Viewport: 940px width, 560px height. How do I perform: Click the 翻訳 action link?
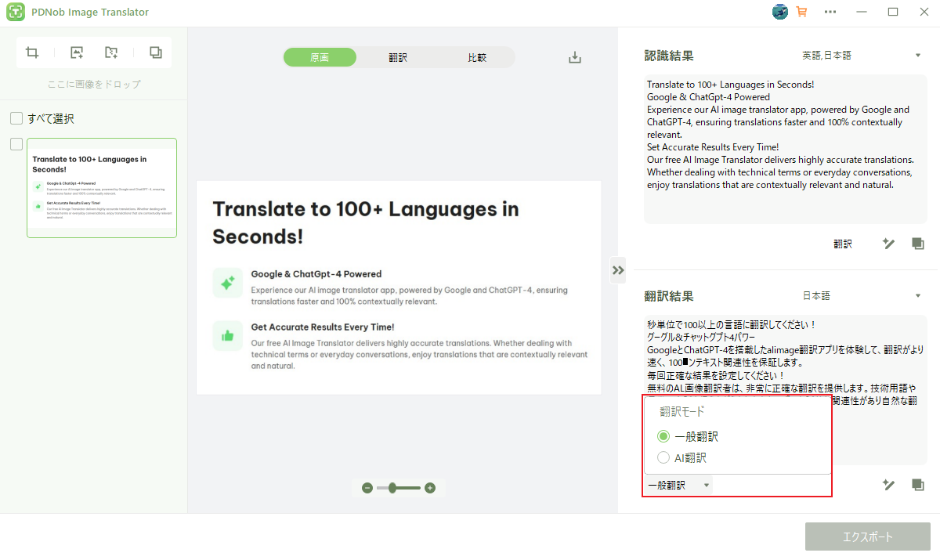(842, 244)
